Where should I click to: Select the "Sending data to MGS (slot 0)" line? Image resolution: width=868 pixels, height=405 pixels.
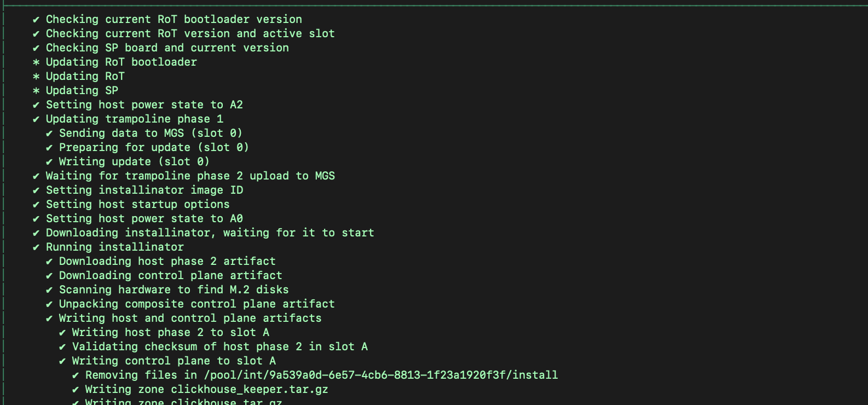tap(151, 134)
